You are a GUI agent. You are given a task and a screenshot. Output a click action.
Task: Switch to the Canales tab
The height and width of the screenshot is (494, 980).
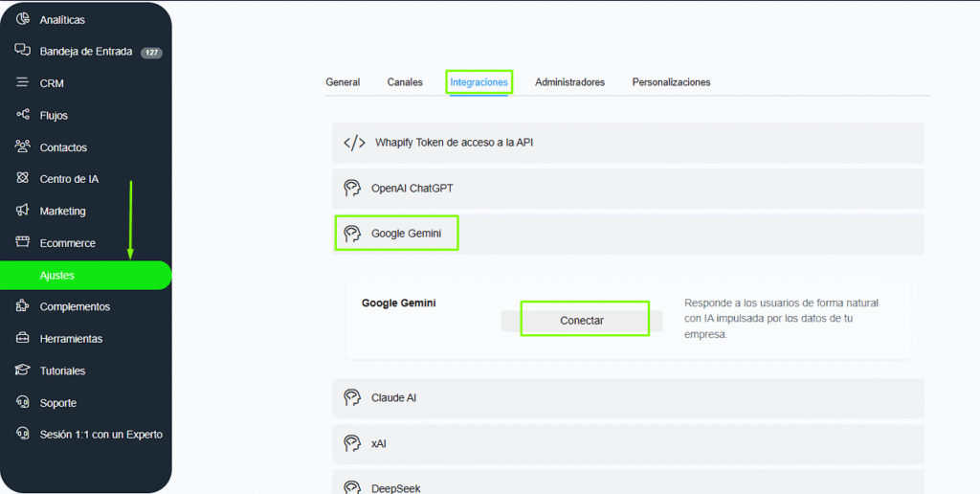point(405,82)
